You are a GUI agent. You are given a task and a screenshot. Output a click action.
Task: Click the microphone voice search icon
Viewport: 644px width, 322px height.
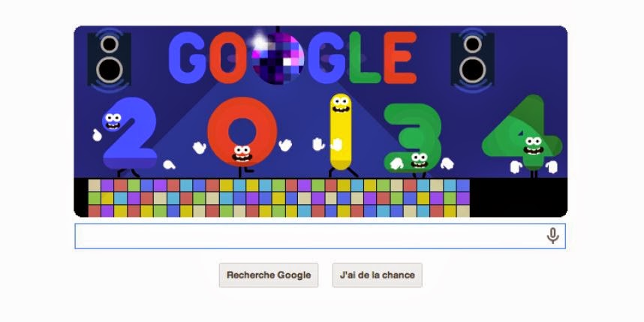point(553,236)
